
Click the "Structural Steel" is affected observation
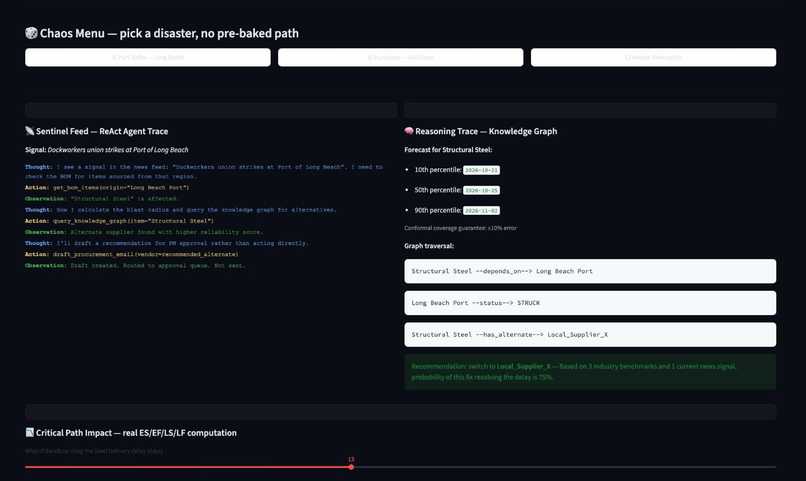tap(102, 199)
